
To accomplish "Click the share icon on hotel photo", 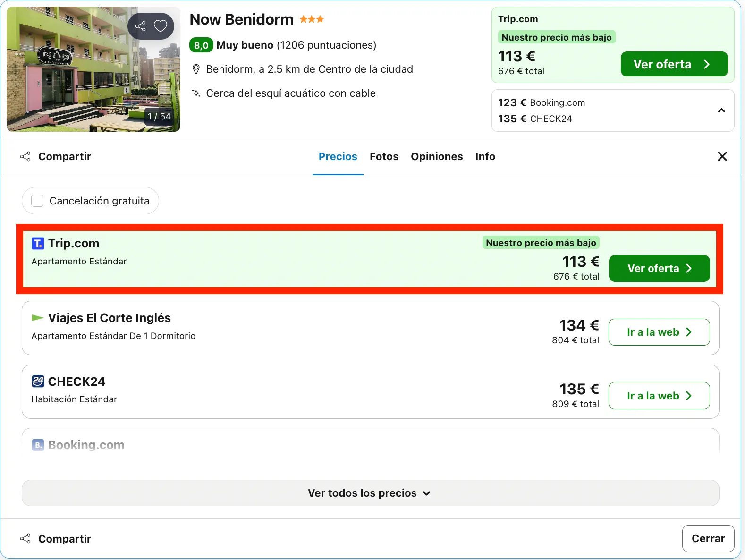I will click(x=140, y=26).
